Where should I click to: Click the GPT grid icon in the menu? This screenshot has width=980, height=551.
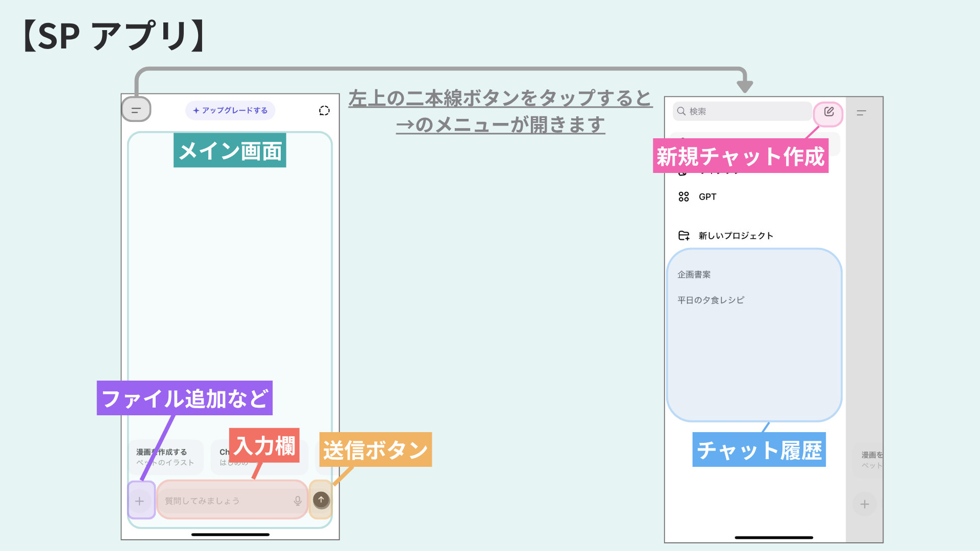click(683, 197)
